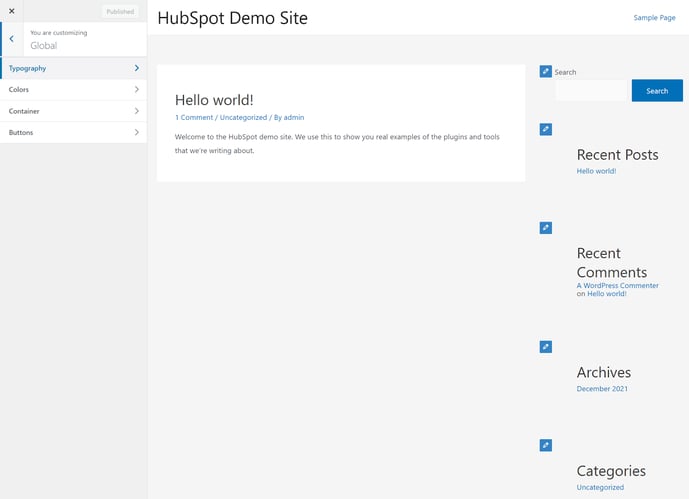Viewport: 689px width, 499px height.
Task: Expand the Container section chevron
Action: coord(137,111)
